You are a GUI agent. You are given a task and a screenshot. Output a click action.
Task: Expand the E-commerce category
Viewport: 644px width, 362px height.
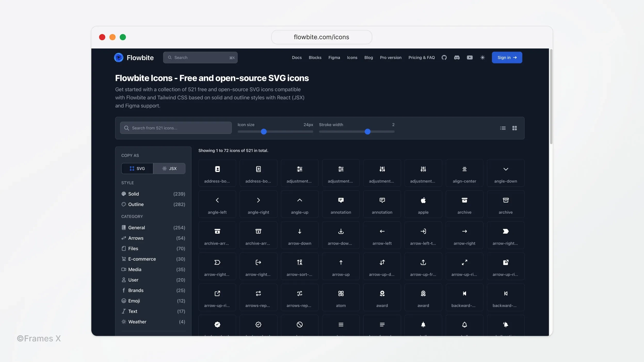[x=142, y=259]
